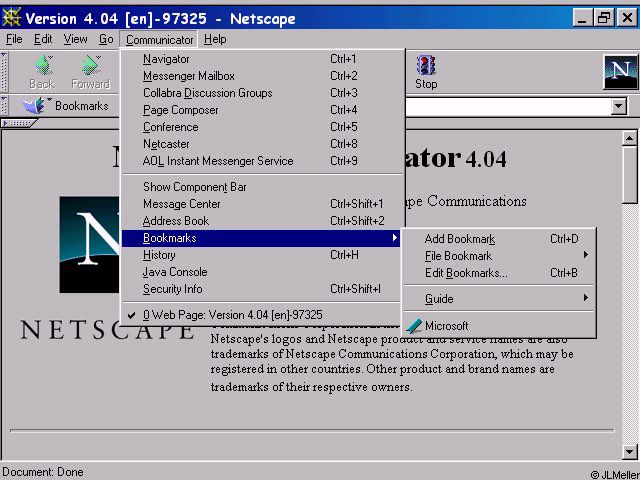Click the vertical scrollbar down arrow

click(630, 451)
